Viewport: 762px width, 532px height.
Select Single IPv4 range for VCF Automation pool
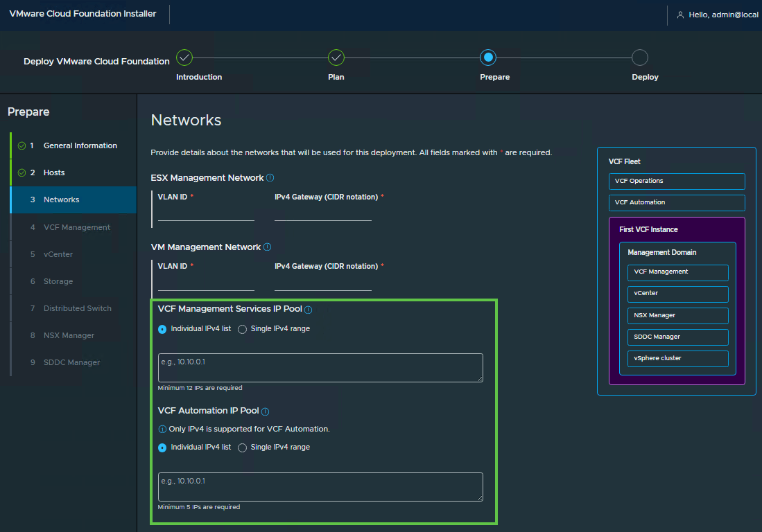[242, 447]
